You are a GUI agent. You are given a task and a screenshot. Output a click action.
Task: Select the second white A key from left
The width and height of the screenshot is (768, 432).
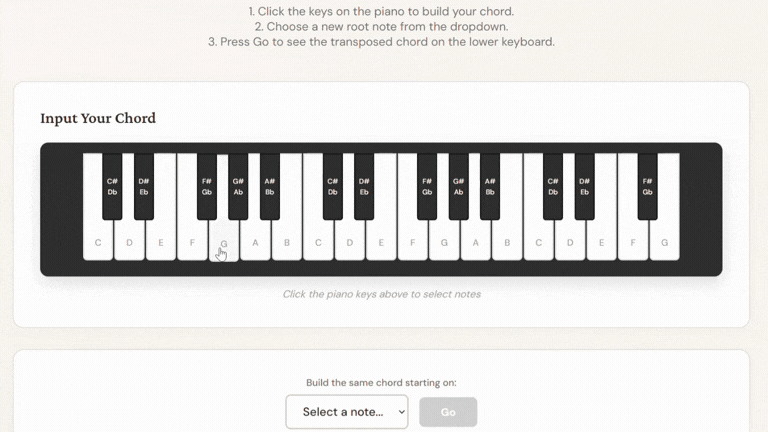coord(475,243)
